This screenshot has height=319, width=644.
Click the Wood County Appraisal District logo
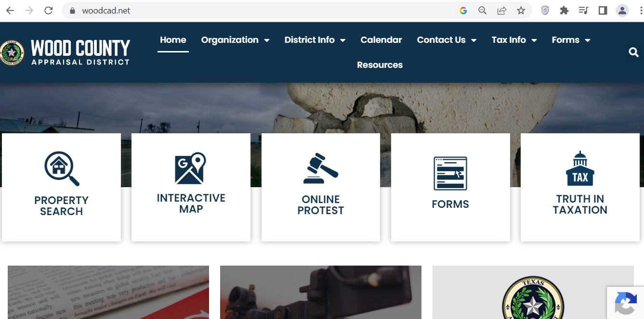(65, 52)
